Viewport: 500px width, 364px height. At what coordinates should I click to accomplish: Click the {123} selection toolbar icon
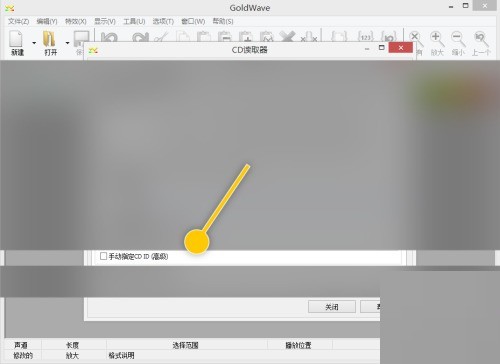[365, 37]
